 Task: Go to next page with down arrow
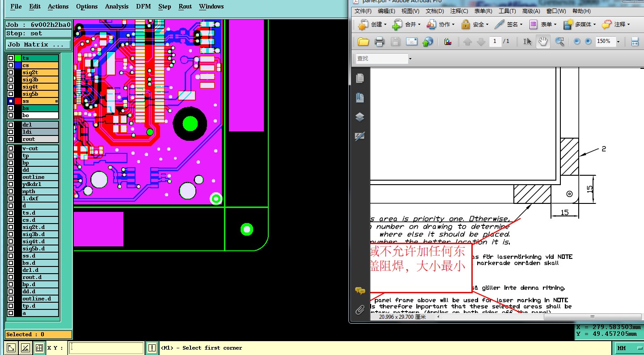pos(481,42)
